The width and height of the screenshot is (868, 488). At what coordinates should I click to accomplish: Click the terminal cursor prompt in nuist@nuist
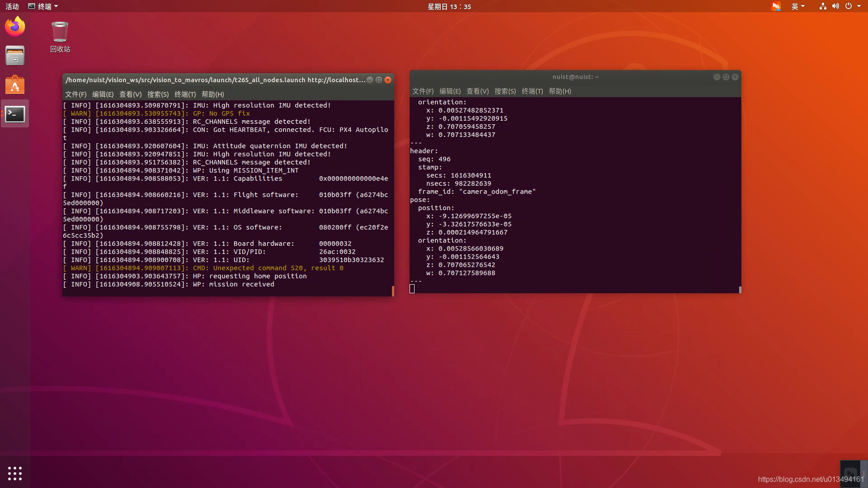point(412,289)
